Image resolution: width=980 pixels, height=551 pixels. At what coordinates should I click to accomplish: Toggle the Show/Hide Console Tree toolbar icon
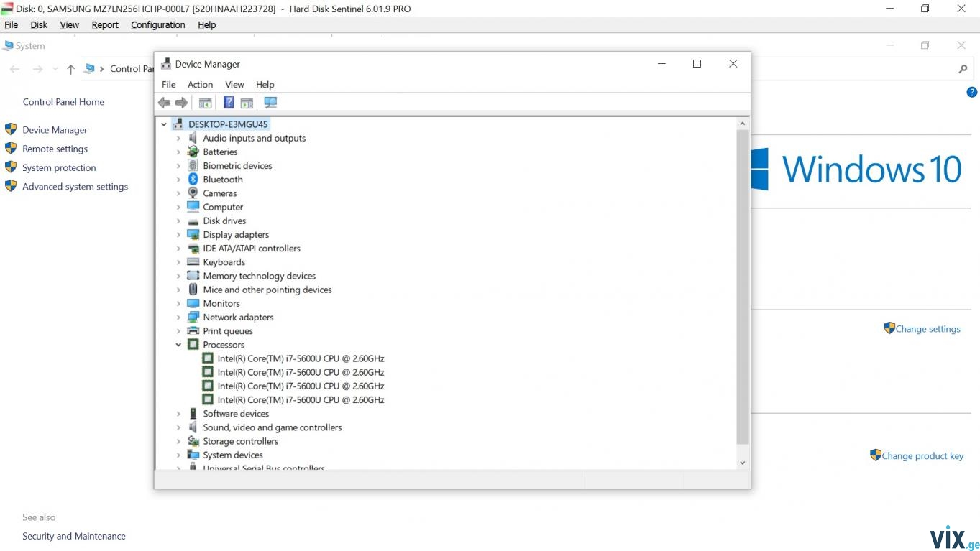click(205, 103)
